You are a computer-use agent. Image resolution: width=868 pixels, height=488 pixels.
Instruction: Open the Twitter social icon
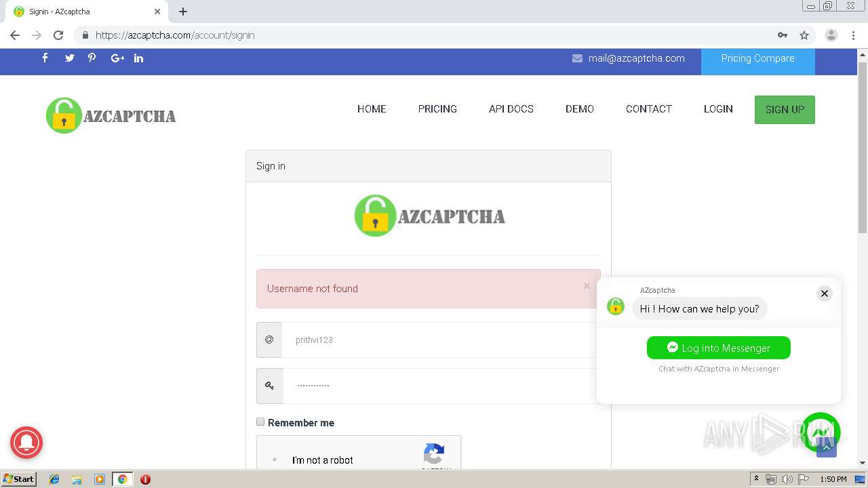tap(69, 58)
